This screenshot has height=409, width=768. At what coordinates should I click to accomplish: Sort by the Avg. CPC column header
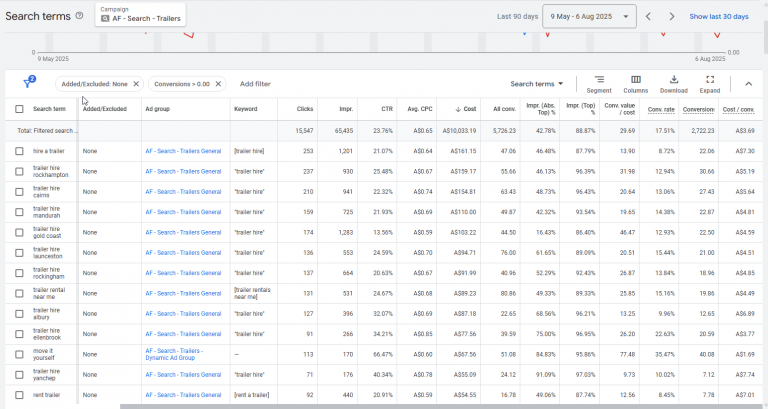pyautogui.click(x=420, y=109)
